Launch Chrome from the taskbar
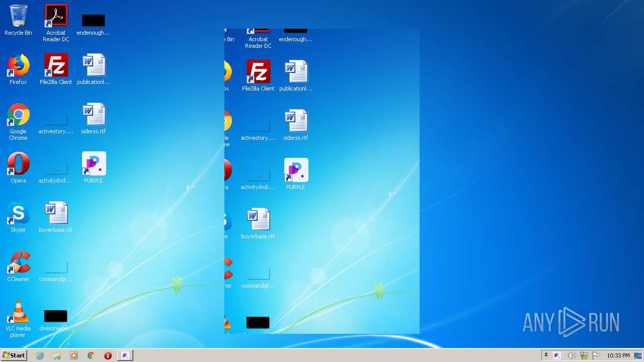This screenshot has width=644, height=362. point(91,355)
